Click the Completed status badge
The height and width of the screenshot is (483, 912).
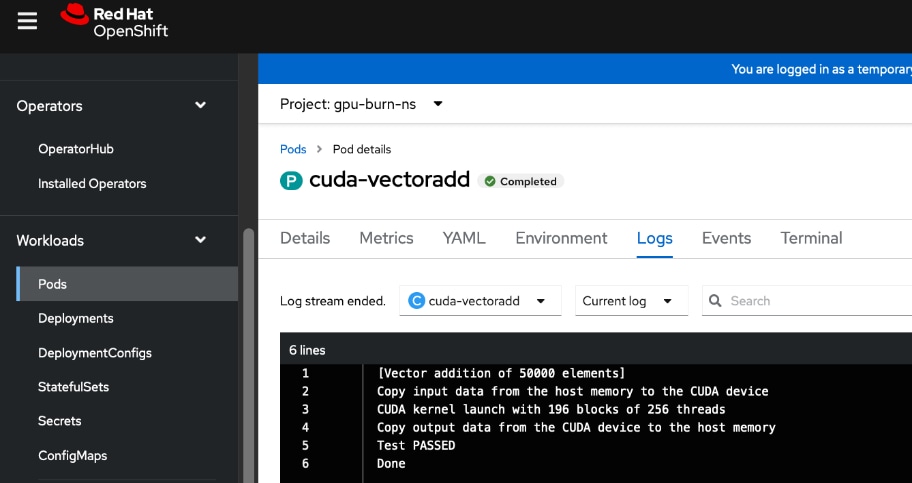[x=521, y=182]
